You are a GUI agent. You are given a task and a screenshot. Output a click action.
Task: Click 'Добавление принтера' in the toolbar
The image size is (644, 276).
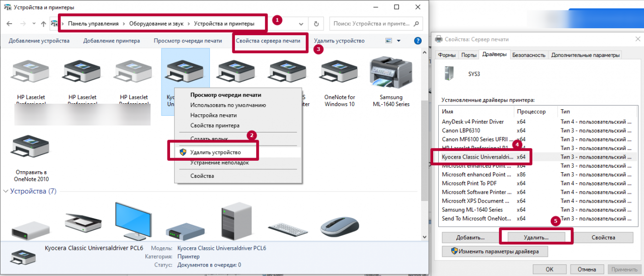pyautogui.click(x=112, y=41)
